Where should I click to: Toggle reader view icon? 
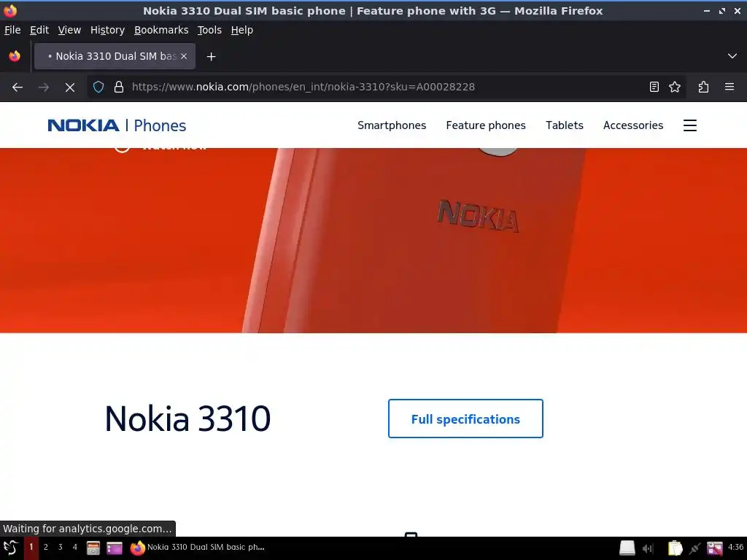pos(654,87)
